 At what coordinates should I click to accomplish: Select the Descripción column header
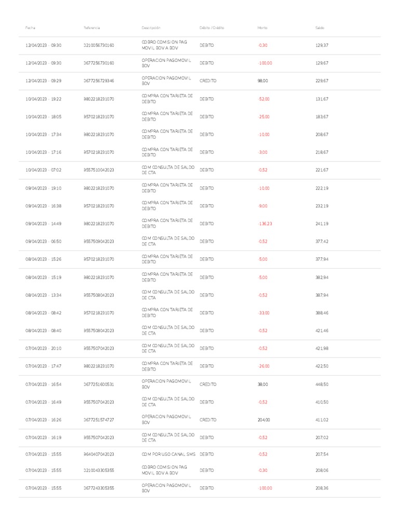151,28
